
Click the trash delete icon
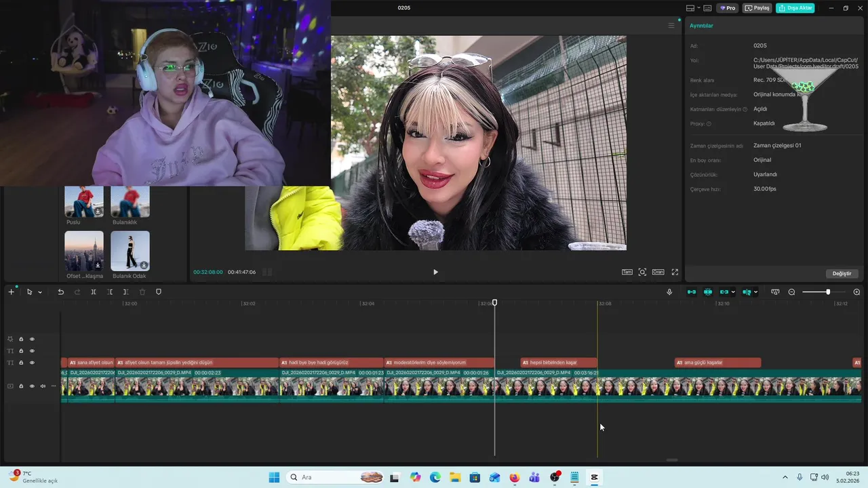click(142, 292)
